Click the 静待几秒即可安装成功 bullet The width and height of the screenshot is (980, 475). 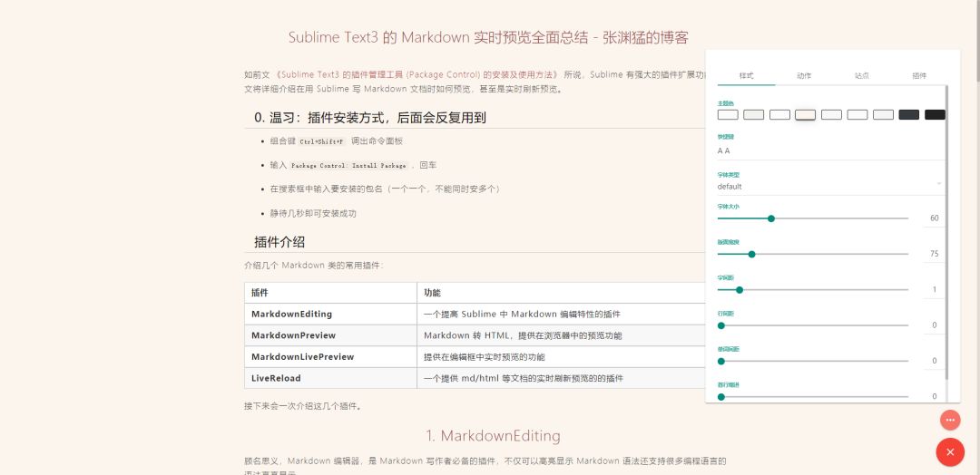click(x=313, y=213)
